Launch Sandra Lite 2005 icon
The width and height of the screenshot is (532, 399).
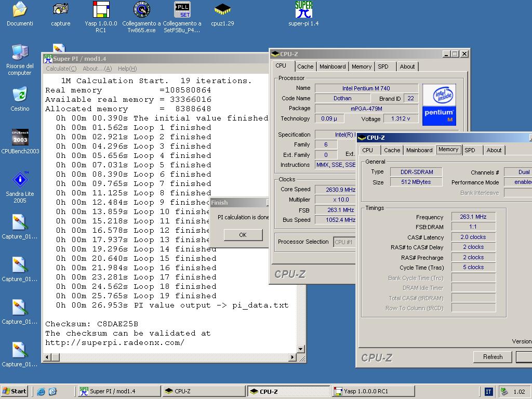click(20, 187)
